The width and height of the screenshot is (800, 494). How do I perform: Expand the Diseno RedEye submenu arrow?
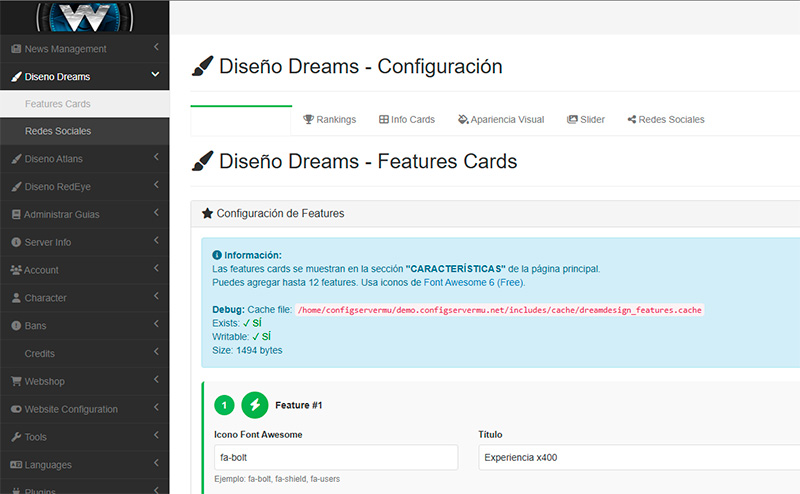point(156,186)
